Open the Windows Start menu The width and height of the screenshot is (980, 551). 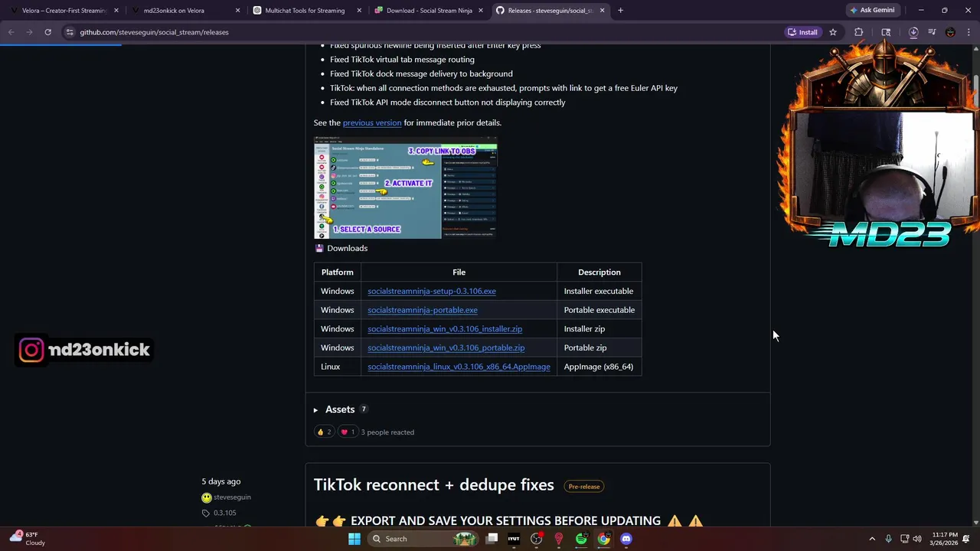354,539
